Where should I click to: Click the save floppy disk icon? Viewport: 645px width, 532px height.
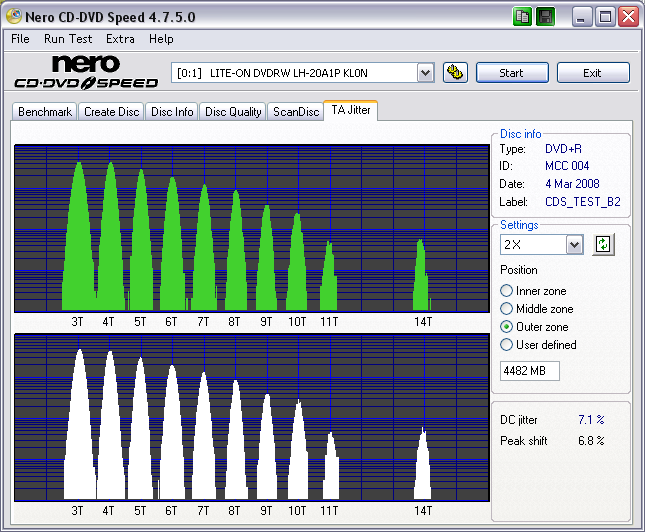(x=545, y=17)
